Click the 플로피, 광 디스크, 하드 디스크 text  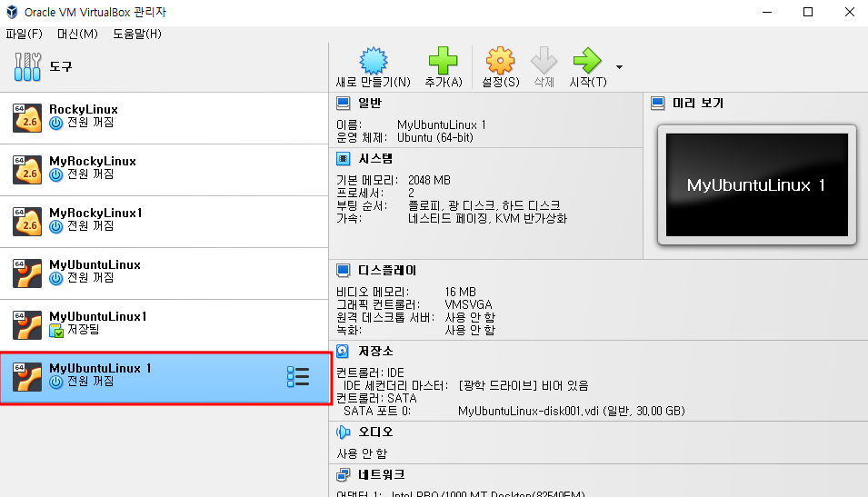(x=484, y=205)
